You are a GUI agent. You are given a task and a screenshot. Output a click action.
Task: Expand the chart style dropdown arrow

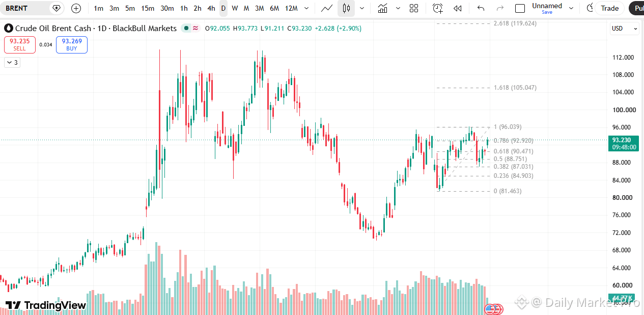click(x=362, y=8)
